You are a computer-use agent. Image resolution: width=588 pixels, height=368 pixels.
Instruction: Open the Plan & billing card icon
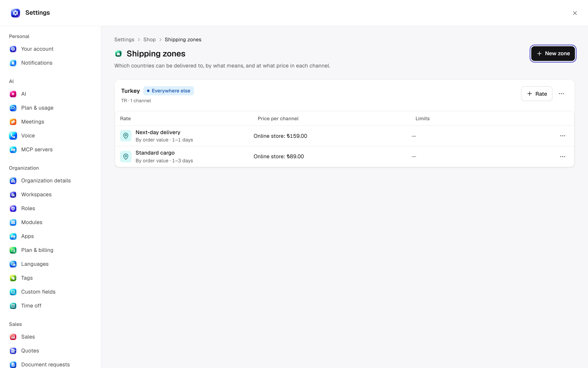13,250
